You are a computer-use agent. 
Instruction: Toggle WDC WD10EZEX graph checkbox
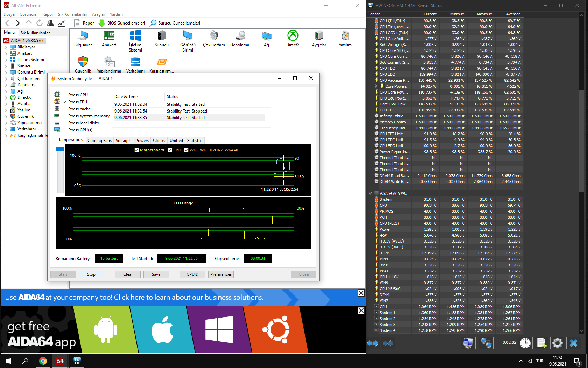pyautogui.click(x=186, y=150)
